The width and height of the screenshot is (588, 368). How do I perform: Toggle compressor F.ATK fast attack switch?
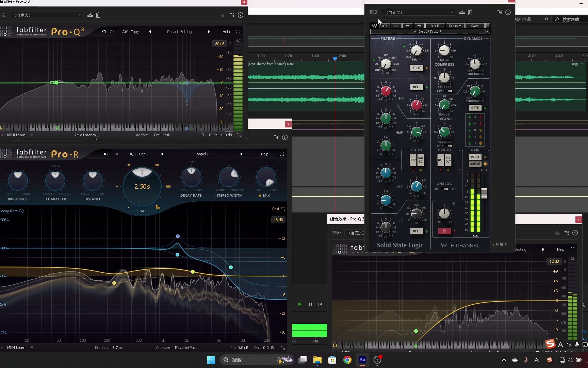(x=448, y=91)
